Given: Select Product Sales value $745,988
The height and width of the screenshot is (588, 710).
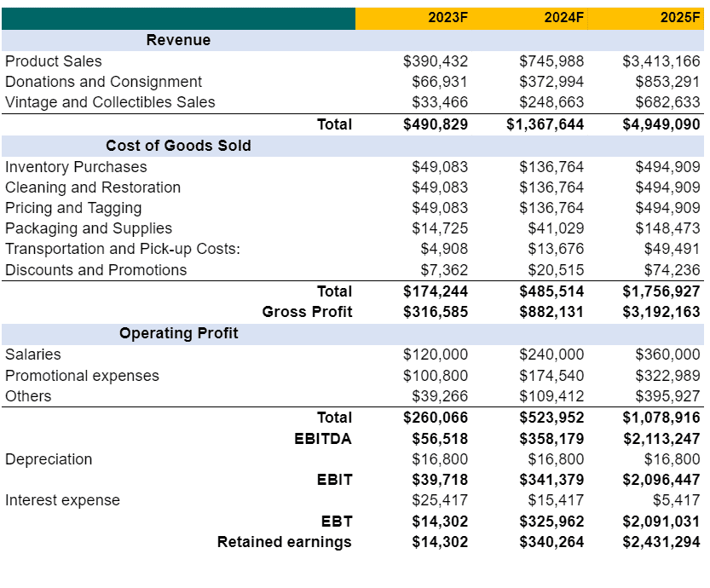Looking at the screenshot, I should coord(551,61).
